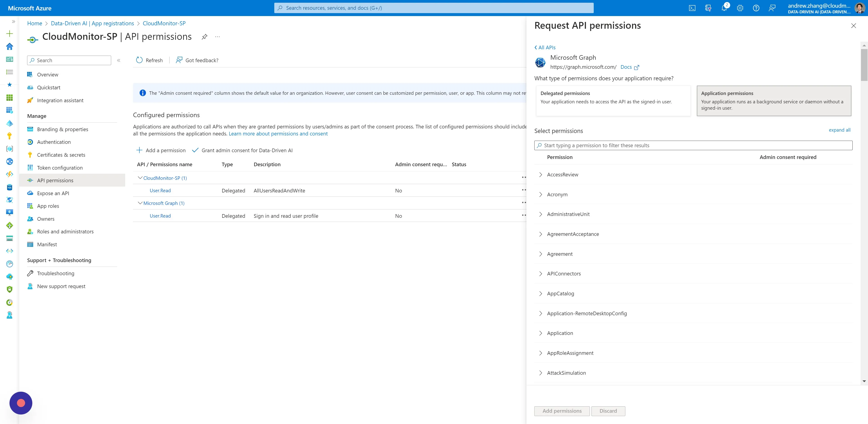This screenshot has height=424, width=868.
Task: Open portal settings gear
Action: (x=740, y=8)
